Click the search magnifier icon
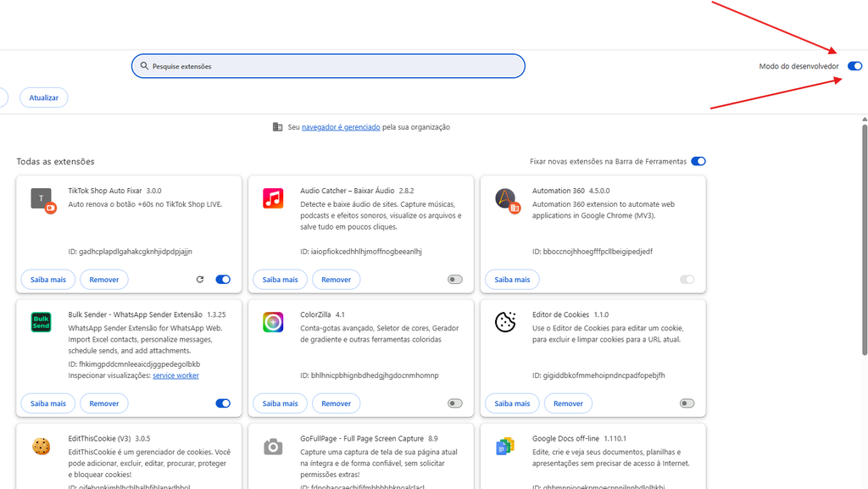The height and width of the screenshot is (489, 868). [x=144, y=66]
